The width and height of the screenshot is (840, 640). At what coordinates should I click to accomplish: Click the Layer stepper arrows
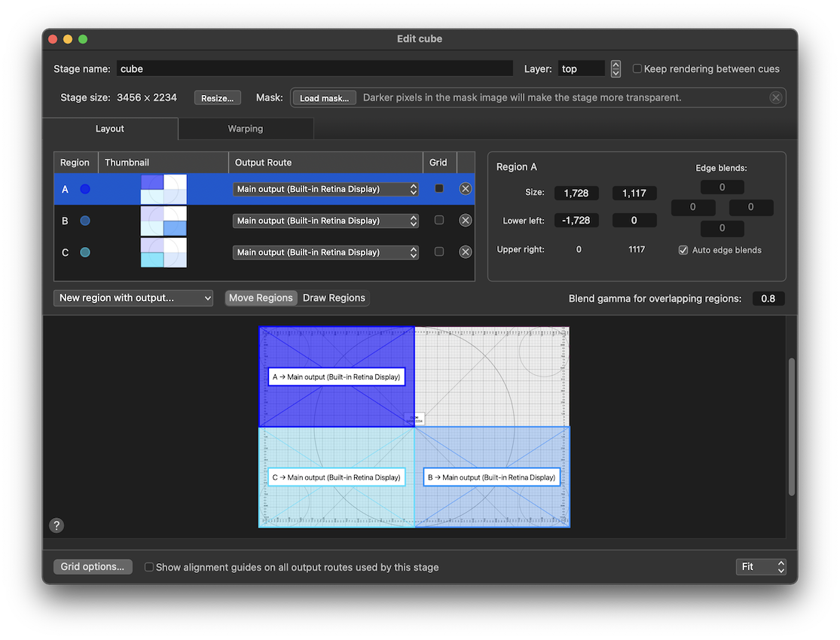[615, 69]
